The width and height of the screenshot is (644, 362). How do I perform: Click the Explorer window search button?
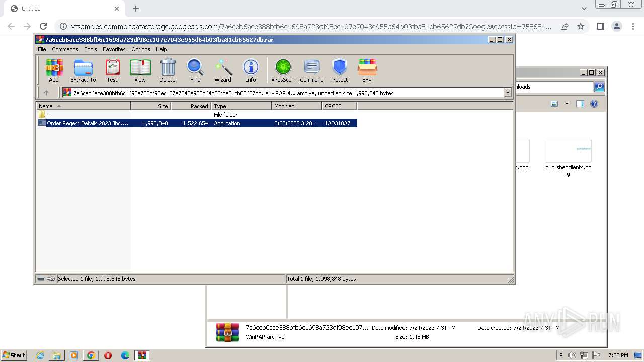599,87
